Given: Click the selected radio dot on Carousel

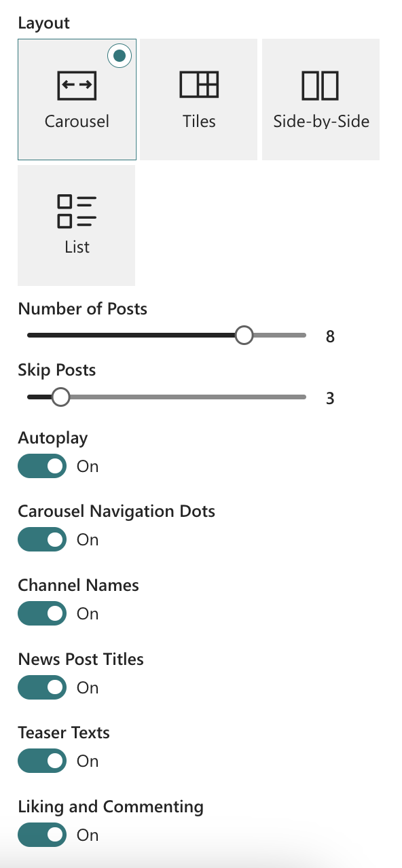Looking at the screenshot, I should 120,56.
